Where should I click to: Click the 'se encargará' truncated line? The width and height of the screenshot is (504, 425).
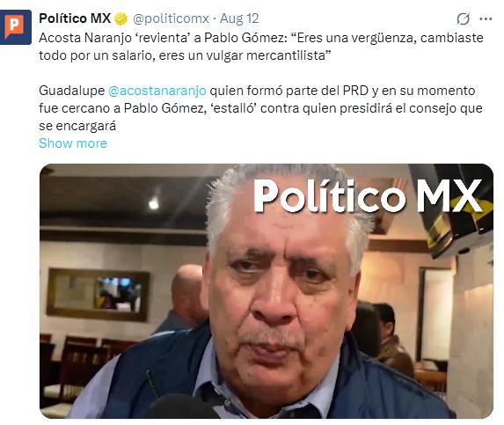tap(77, 126)
